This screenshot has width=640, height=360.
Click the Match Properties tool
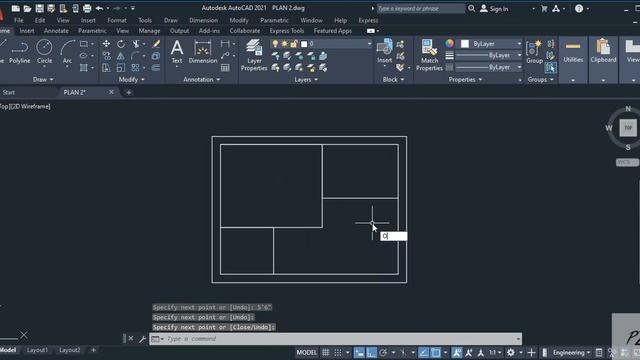coord(429,55)
